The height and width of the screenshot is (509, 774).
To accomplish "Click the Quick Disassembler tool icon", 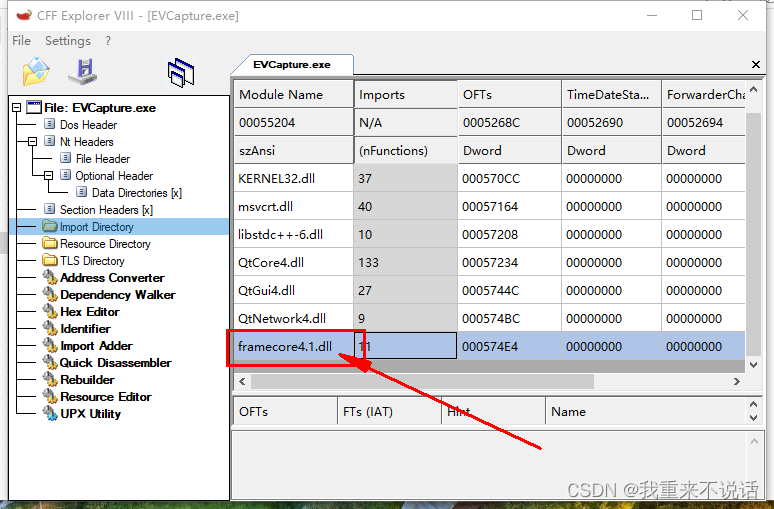I will pyautogui.click(x=50, y=362).
